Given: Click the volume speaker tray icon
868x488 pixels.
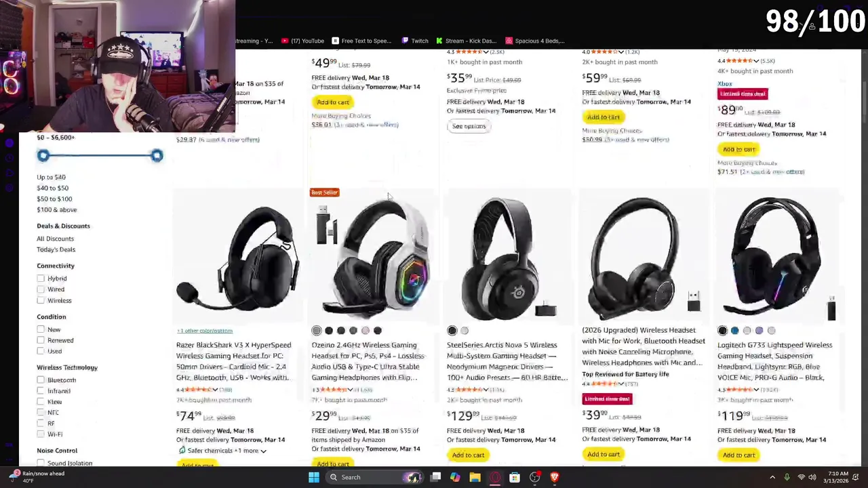Looking at the screenshot, I should 813,477.
